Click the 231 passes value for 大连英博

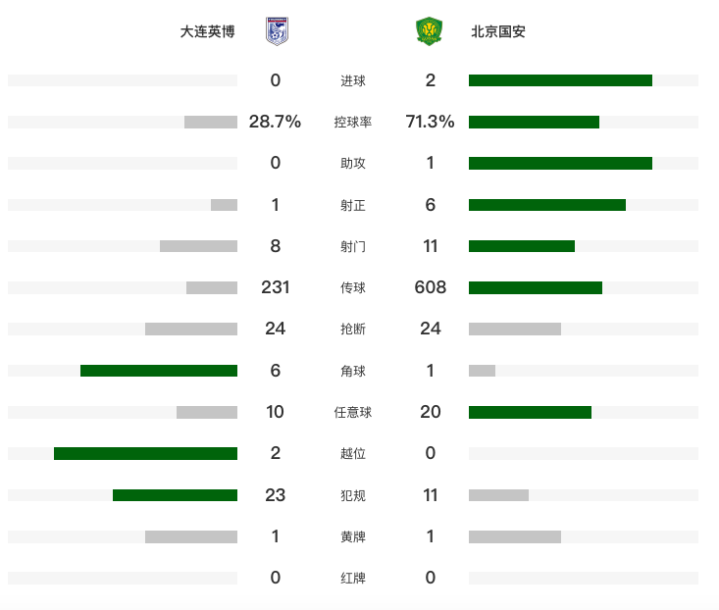[x=275, y=288]
